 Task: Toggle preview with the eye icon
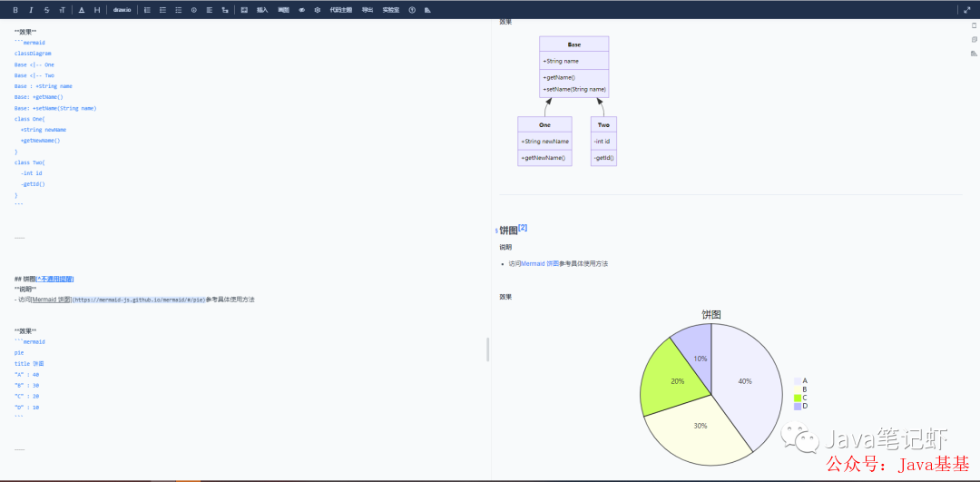[x=302, y=10]
